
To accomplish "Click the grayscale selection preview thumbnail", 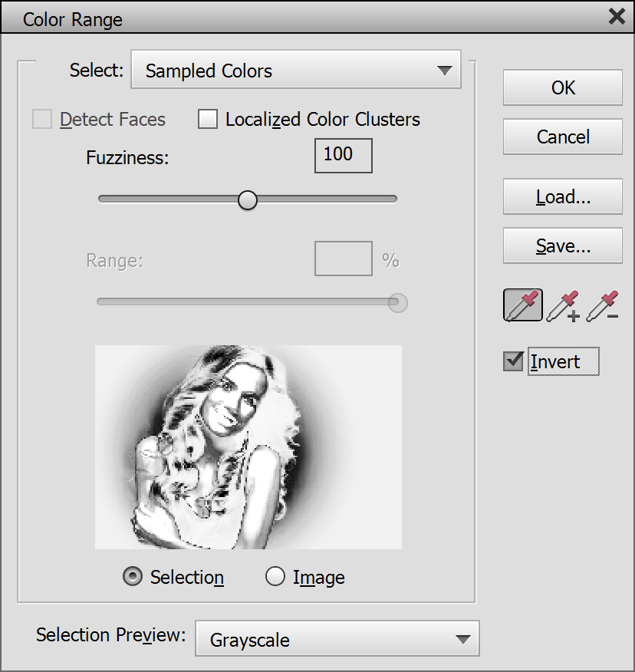I will [248, 446].
